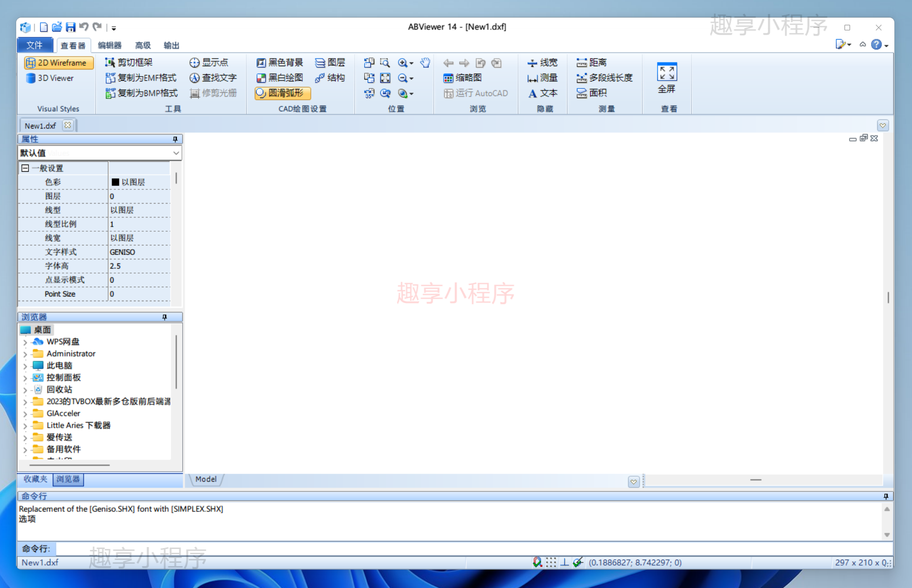Click the snap magnet icon in status bar

click(537, 562)
